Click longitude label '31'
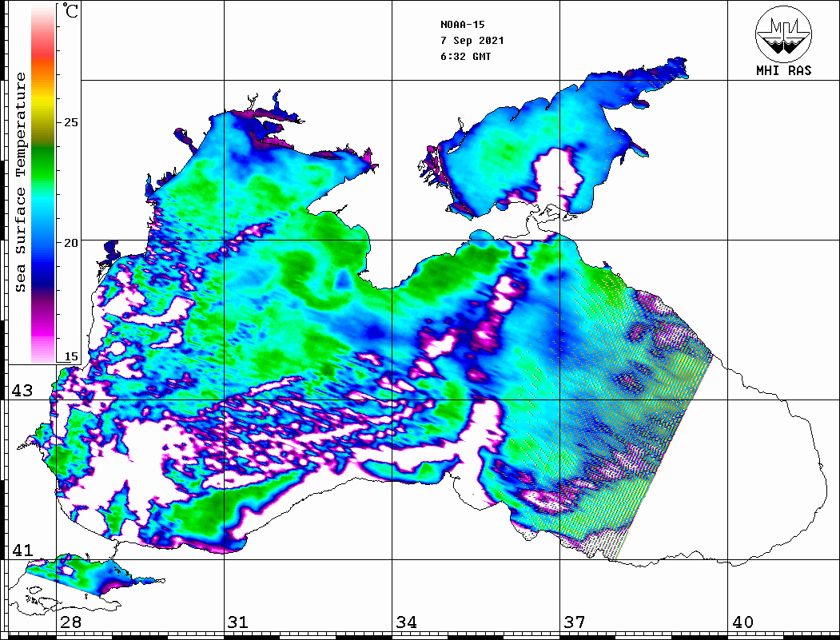 tap(238, 622)
